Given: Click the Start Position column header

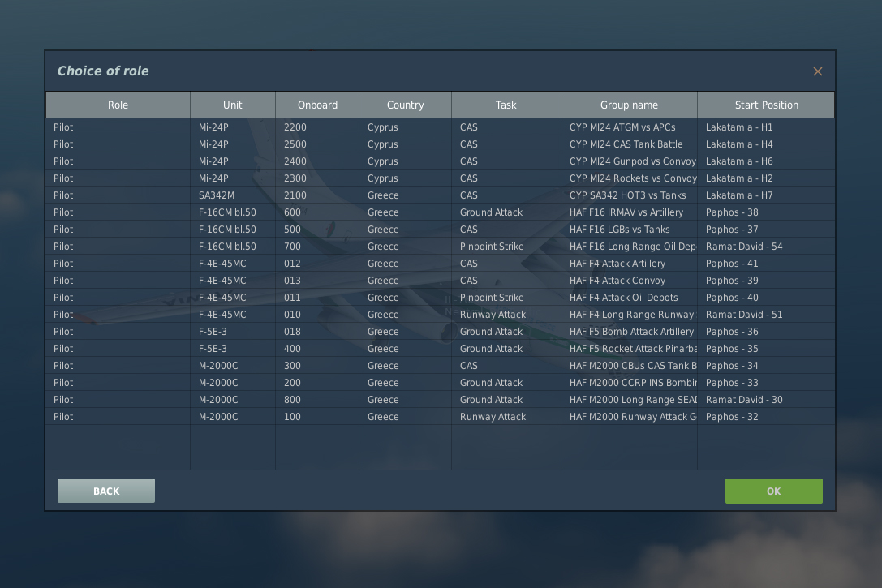Looking at the screenshot, I should click(766, 105).
